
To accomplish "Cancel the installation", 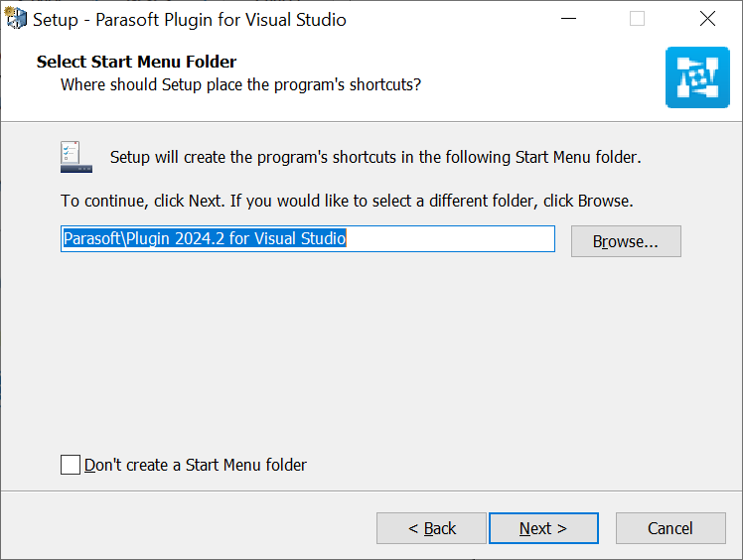I will coord(670,528).
